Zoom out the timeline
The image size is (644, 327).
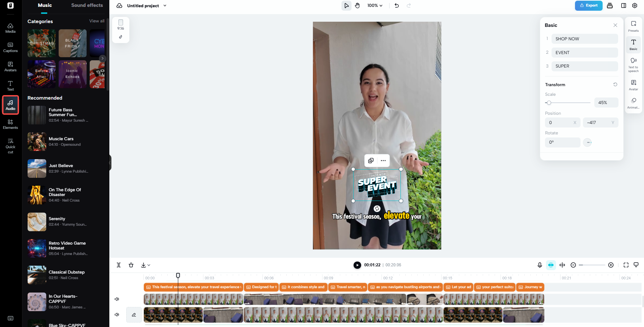tap(573, 265)
